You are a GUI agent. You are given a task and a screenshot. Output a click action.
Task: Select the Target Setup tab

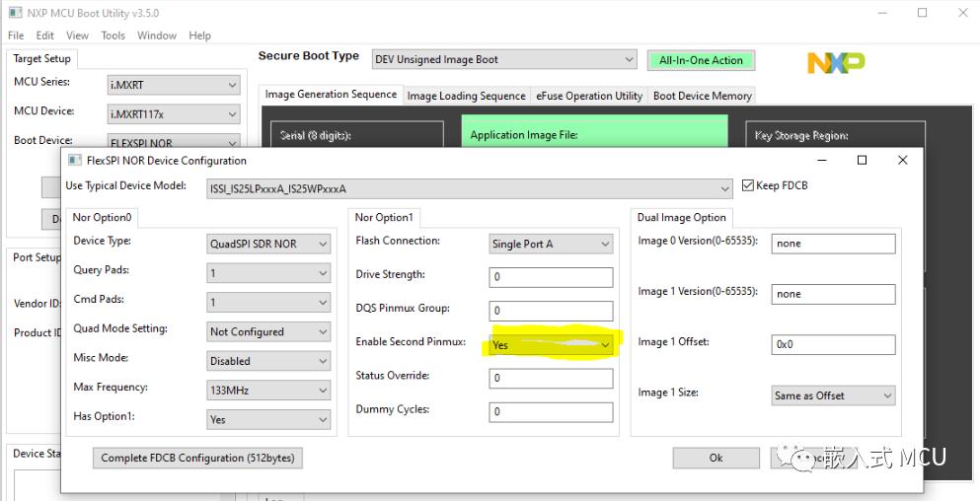[x=41, y=59]
